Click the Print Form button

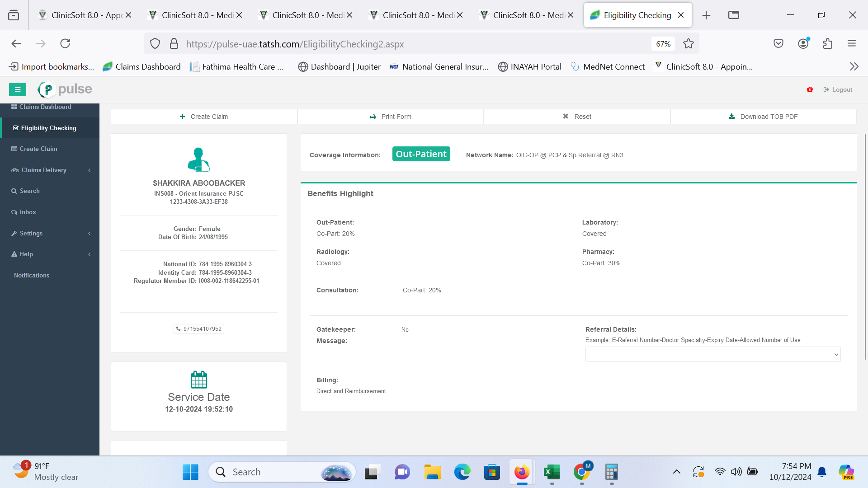(391, 117)
